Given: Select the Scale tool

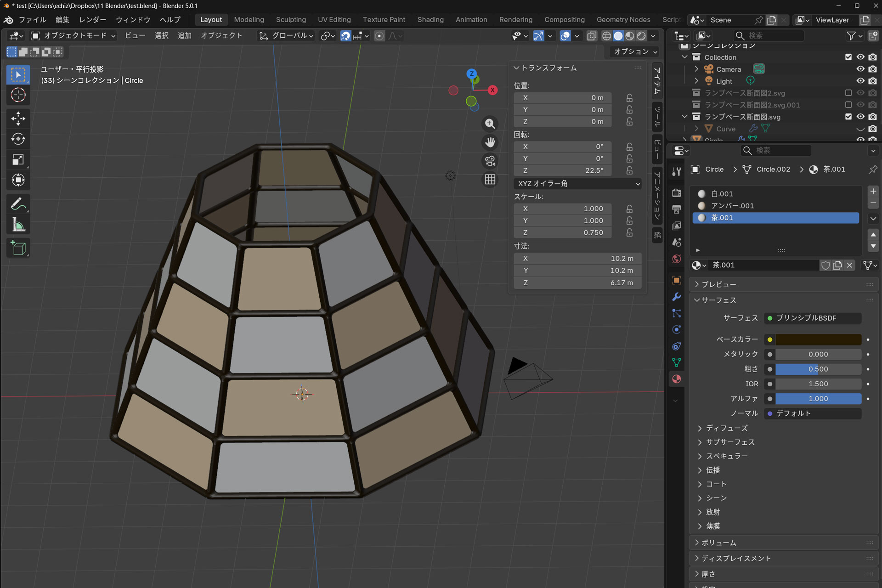Looking at the screenshot, I should (x=18, y=159).
